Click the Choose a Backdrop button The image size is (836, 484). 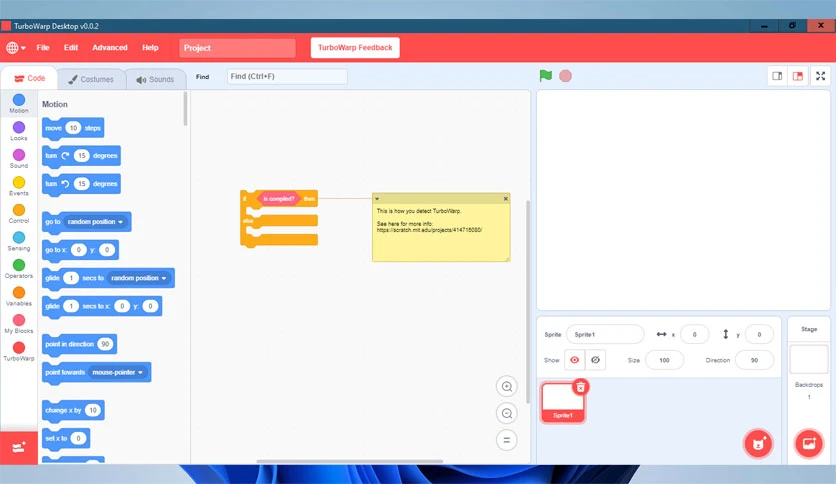[809, 443]
